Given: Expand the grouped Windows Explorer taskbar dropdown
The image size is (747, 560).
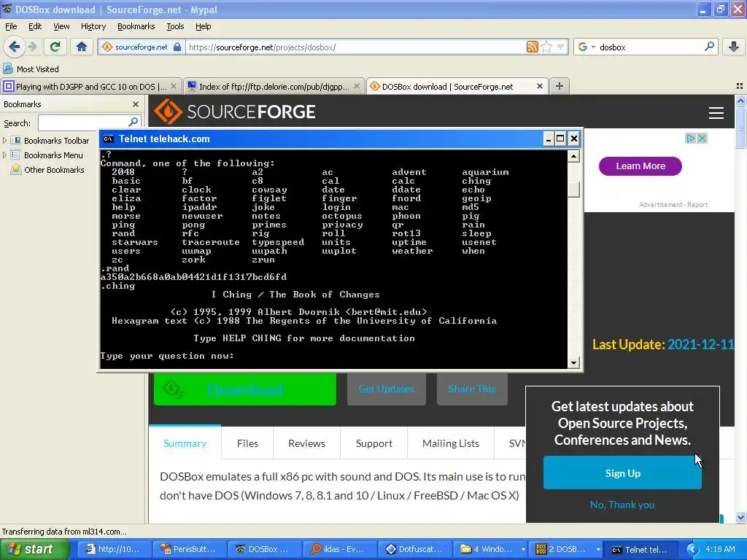Looking at the screenshot, I should (523, 549).
